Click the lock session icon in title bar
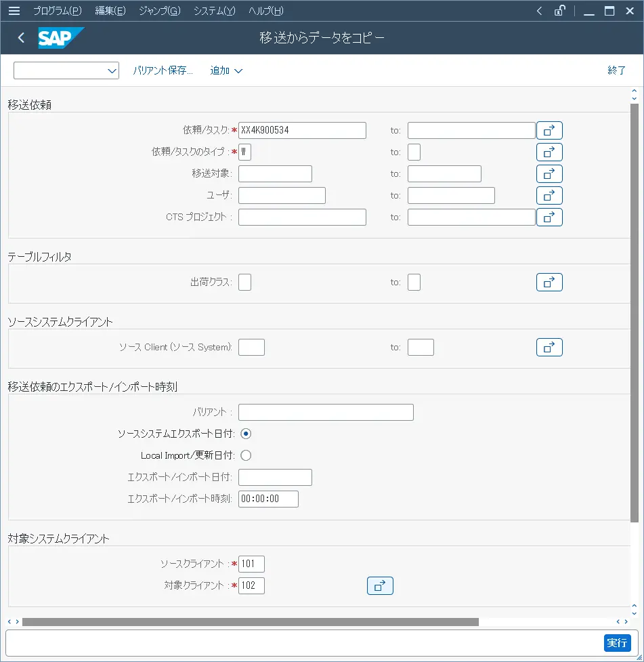644x662 pixels. click(559, 11)
